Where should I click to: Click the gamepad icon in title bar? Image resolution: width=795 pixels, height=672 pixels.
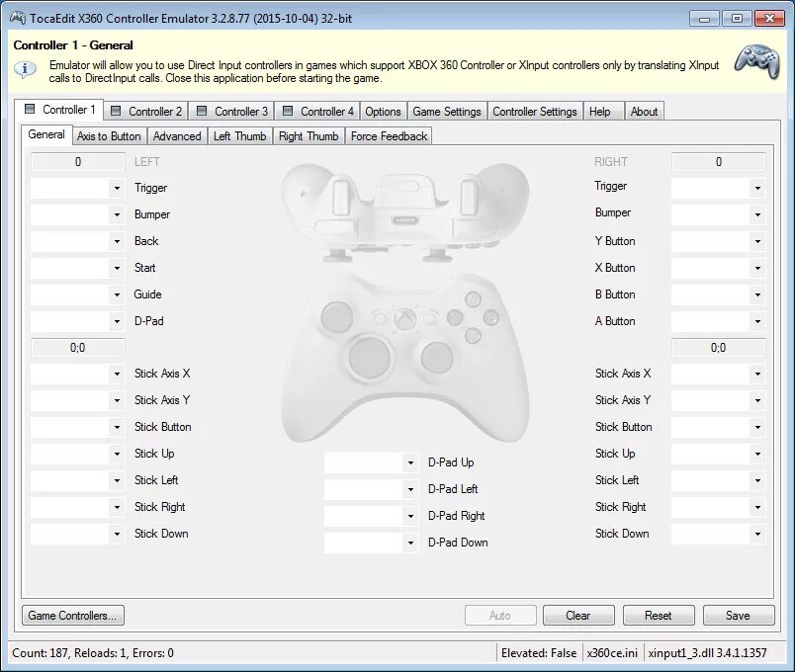(18, 18)
